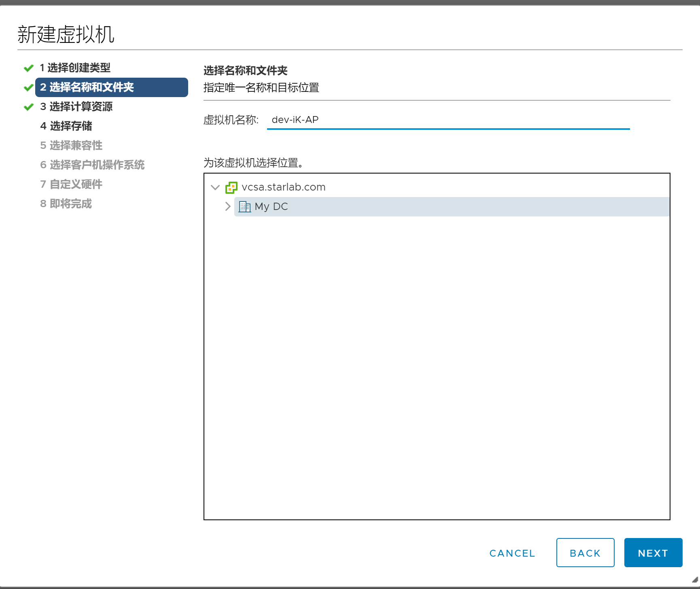
Task: Select vcsa.starlab.com in location tree
Action: 284,187
